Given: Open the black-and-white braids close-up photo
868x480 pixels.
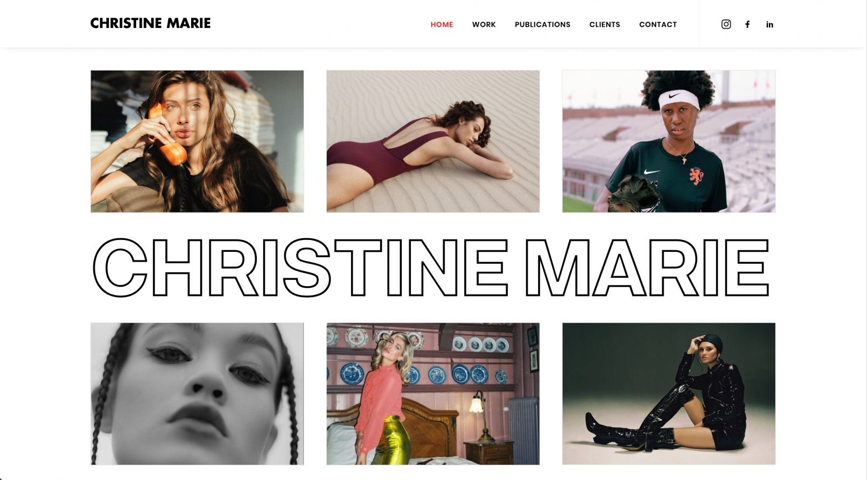Looking at the screenshot, I should click(197, 393).
